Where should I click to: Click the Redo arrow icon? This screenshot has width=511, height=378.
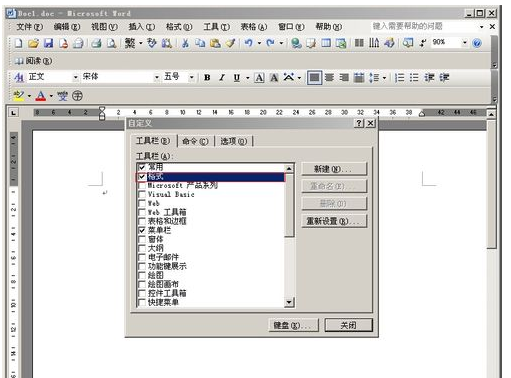270,43
